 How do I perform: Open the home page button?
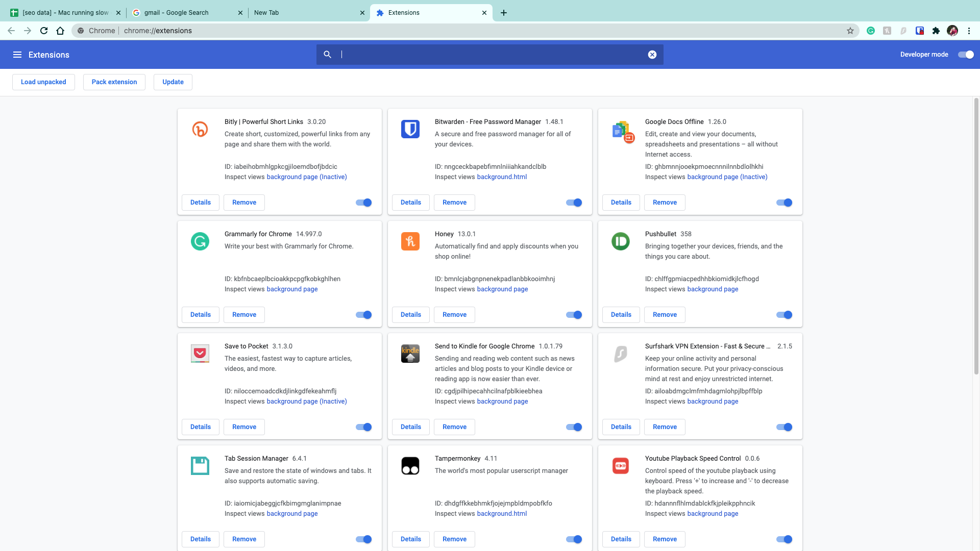60,31
